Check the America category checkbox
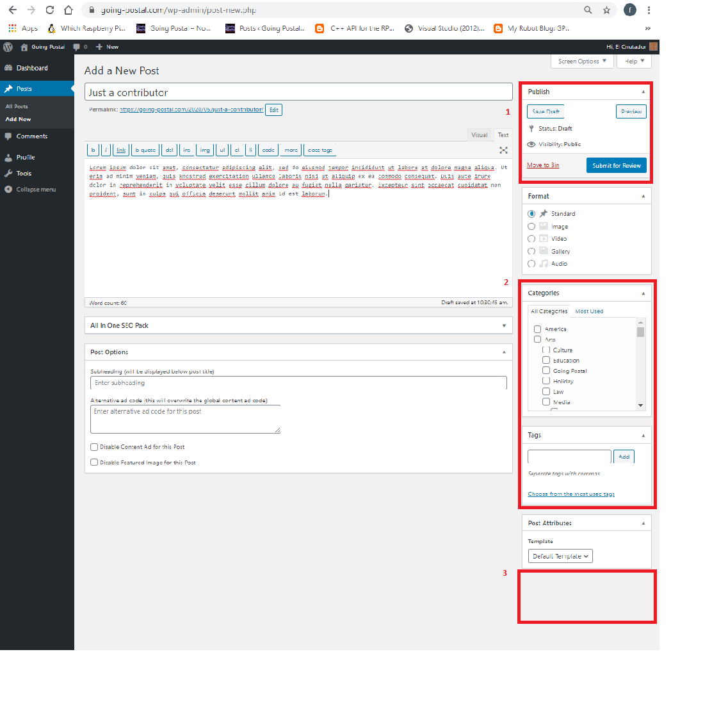This screenshot has height=718, width=728. (538, 329)
